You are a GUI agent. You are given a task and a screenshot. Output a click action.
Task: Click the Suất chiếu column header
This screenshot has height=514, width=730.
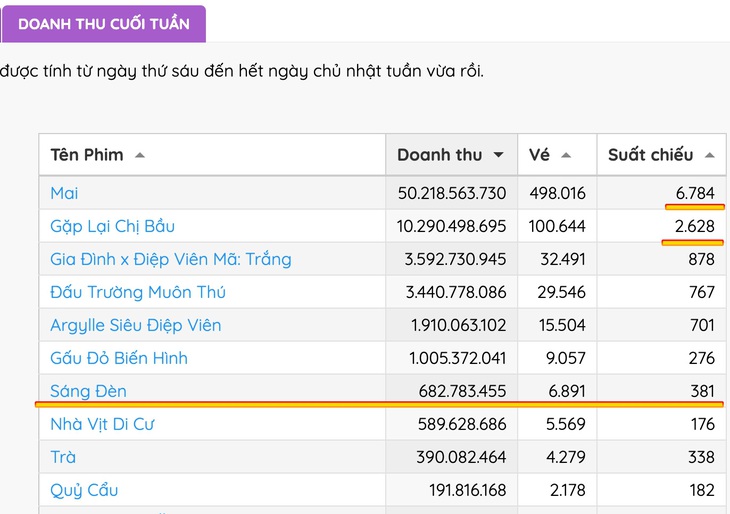(650, 155)
